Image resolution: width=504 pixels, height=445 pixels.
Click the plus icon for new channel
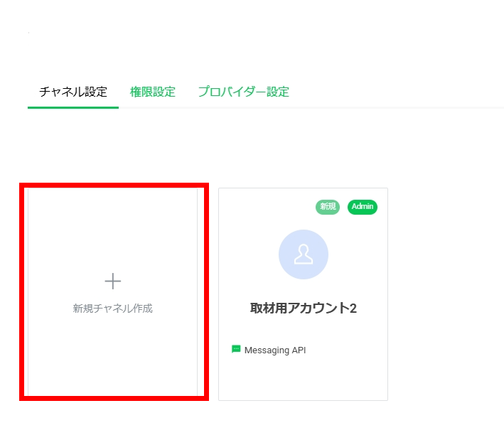(112, 282)
